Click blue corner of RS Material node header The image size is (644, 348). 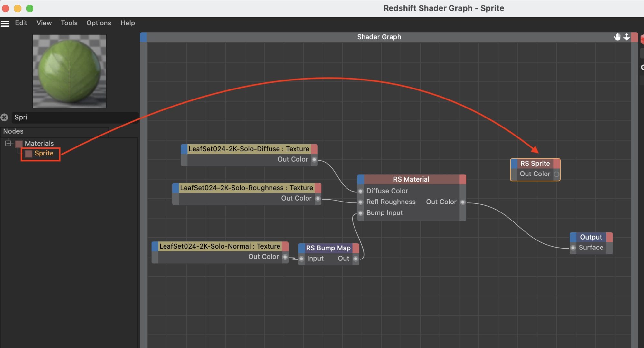pyautogui.click(x=361, y=179)
